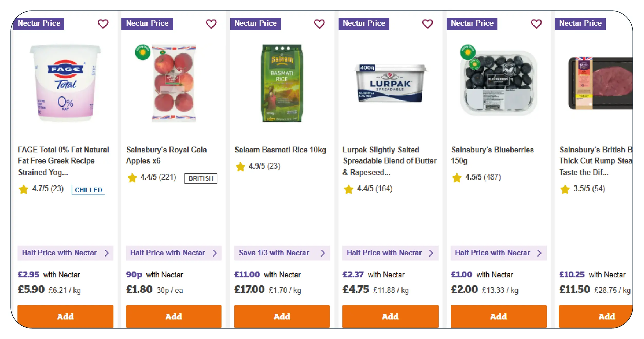644x339 pixels.
Task: Click heart icon on Sainsbury's Blueberries card
Action: click(536, 24)
